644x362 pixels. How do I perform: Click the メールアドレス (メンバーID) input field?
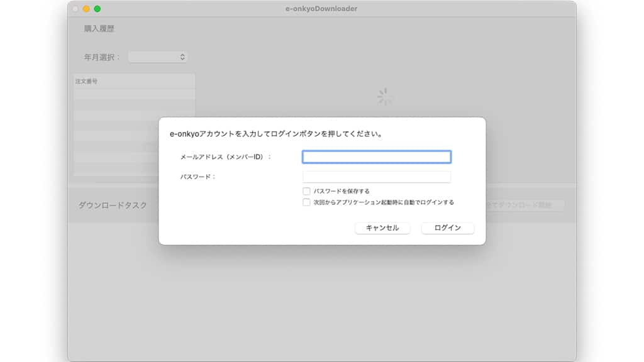click(377, 156)
